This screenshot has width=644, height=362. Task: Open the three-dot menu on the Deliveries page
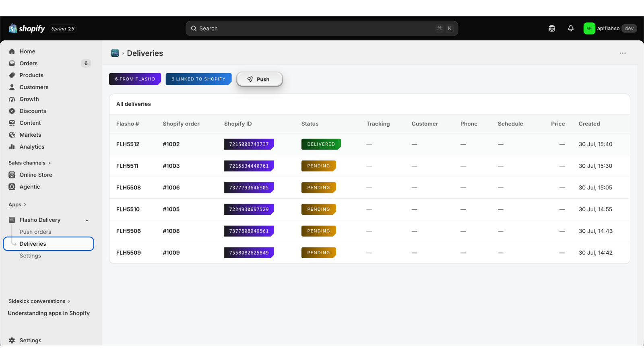click(x=623, y=53)
